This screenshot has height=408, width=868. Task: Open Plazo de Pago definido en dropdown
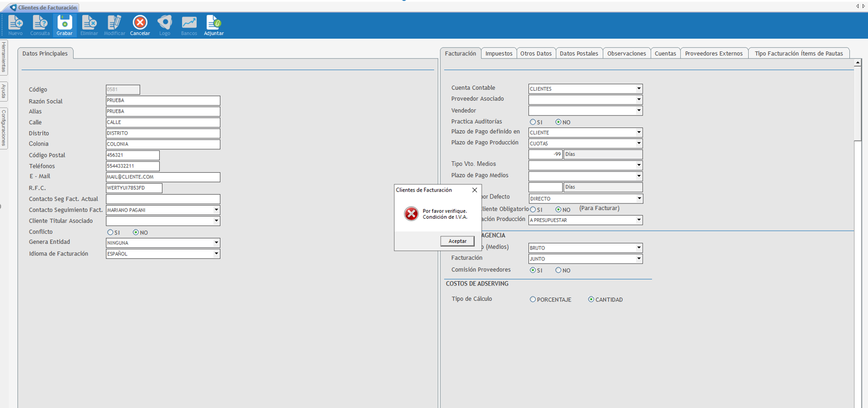(638, 132)
